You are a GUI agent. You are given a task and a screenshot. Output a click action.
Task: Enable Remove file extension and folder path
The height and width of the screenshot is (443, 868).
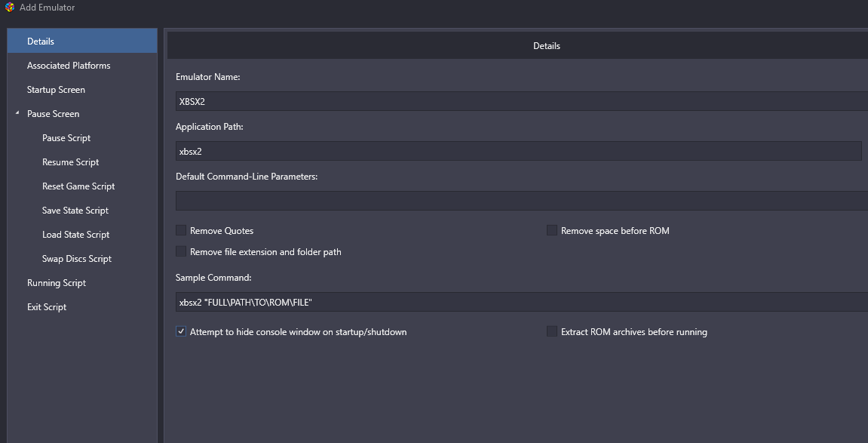pos(181,251)
